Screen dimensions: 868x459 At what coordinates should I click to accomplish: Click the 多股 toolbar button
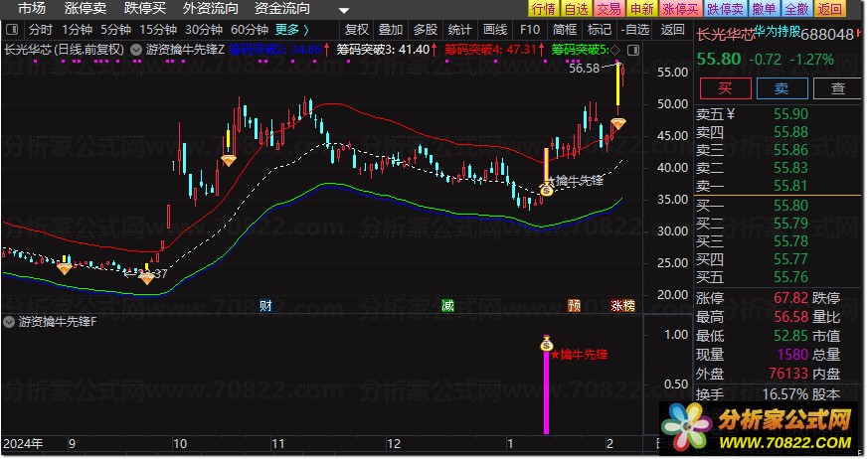[x=426, y=30]
